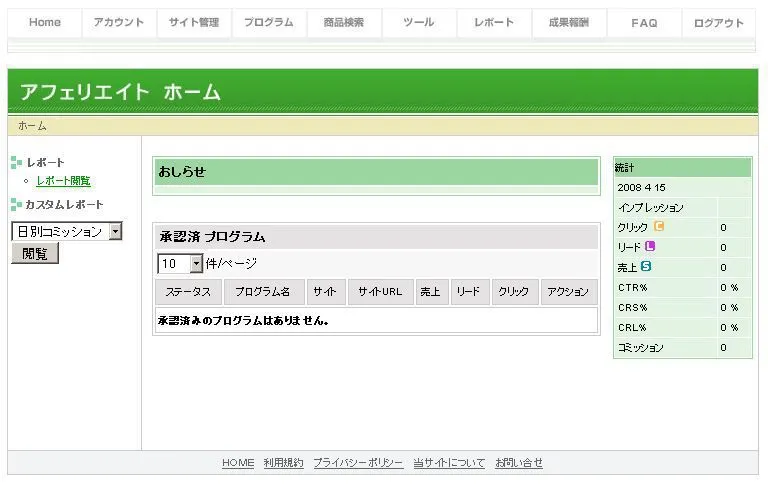Open the 日別コミッション report dropdown
This screenshot has height=488, width=768.
point(115,231)
